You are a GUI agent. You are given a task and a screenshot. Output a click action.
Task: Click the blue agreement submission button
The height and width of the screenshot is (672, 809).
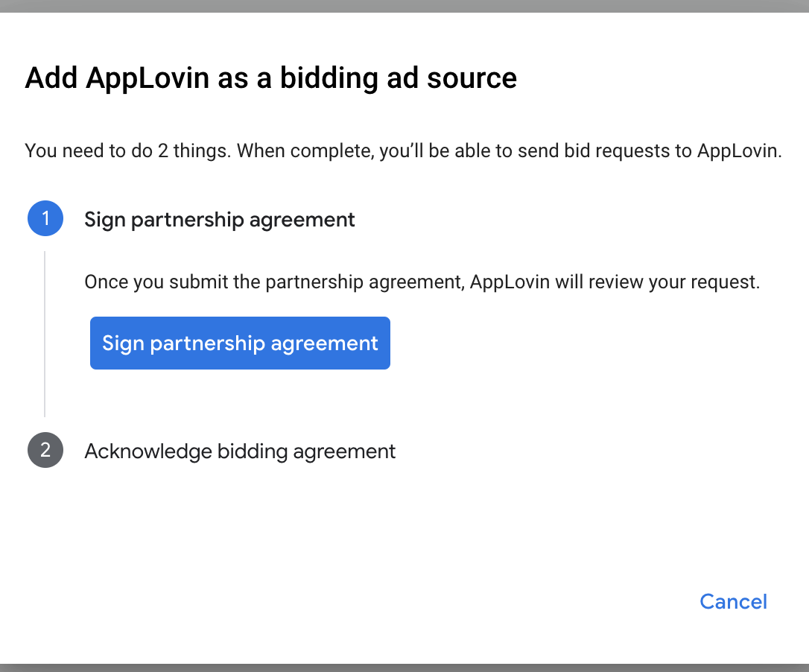pyautogui.click(x=240, y=343)
